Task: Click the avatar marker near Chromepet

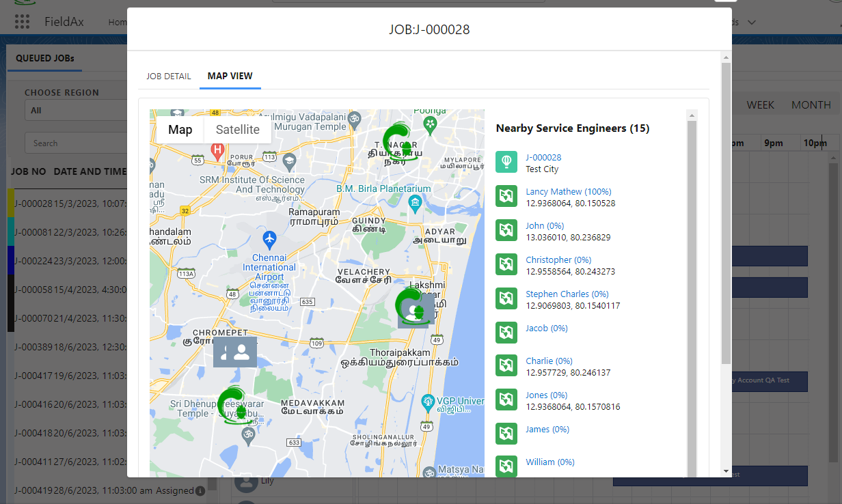Action: [235, 352]
